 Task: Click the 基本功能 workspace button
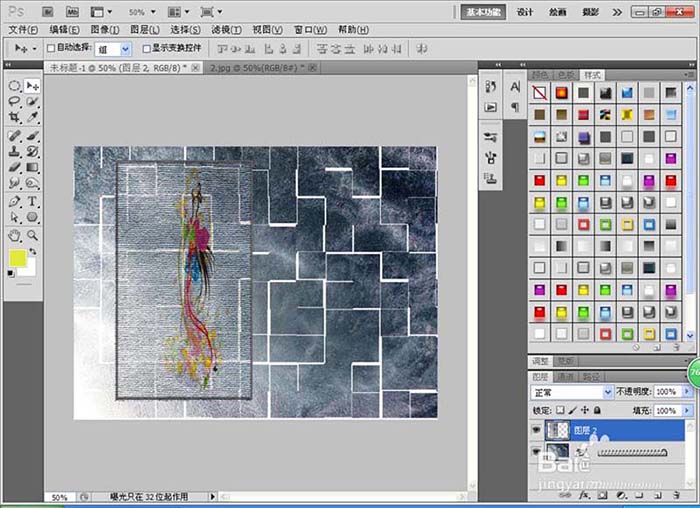click(x=483, y=12)
